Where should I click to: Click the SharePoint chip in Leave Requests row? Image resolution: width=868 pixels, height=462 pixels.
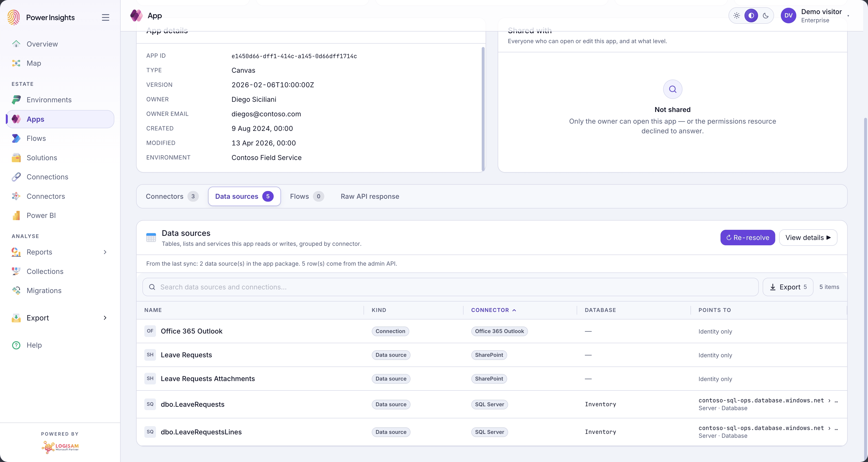tap(488, 355)
